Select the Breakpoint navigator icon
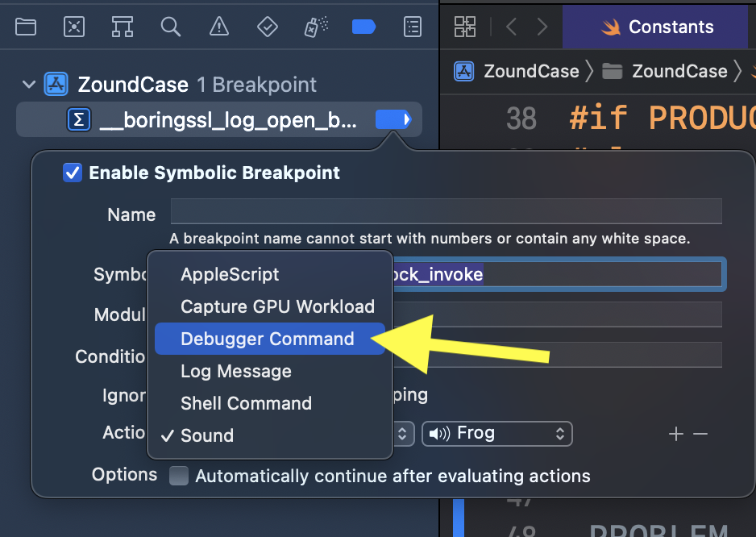 pyautogui.click(x=363, y=27)
